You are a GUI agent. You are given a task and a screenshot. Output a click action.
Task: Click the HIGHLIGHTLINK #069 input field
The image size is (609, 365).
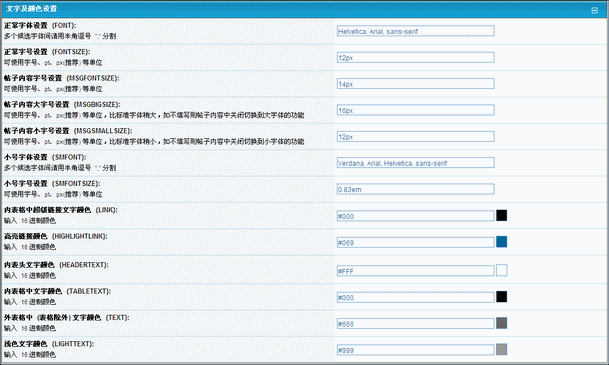(416, 242)
